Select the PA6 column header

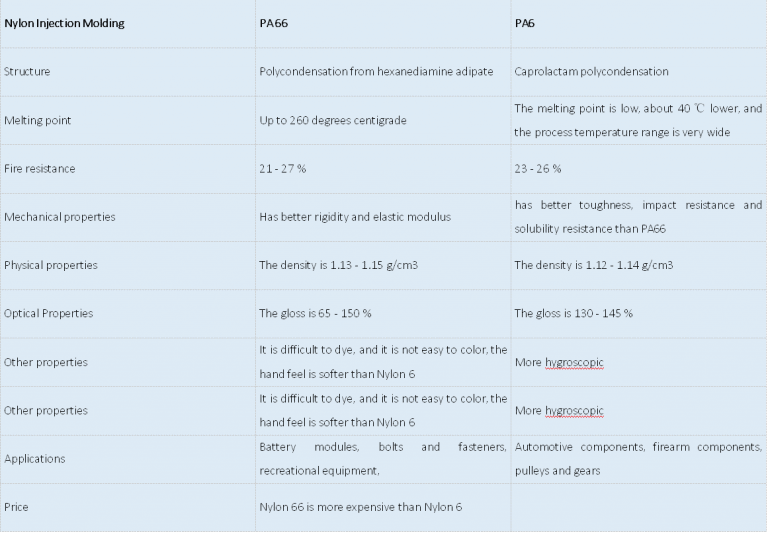tap(524, 24)
